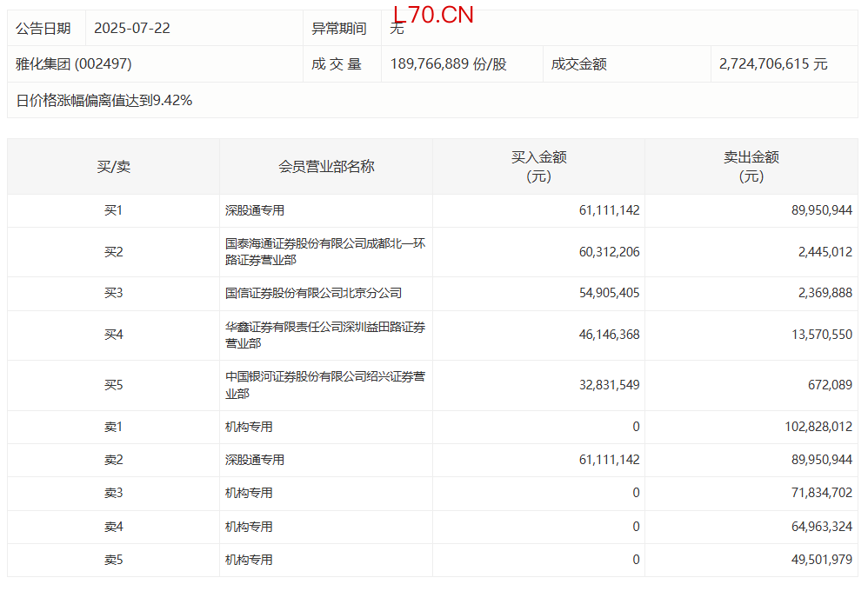Select the stock name 雅化集团 (002497)
This screenshot has height=591, width=868.
pos(74,64)
